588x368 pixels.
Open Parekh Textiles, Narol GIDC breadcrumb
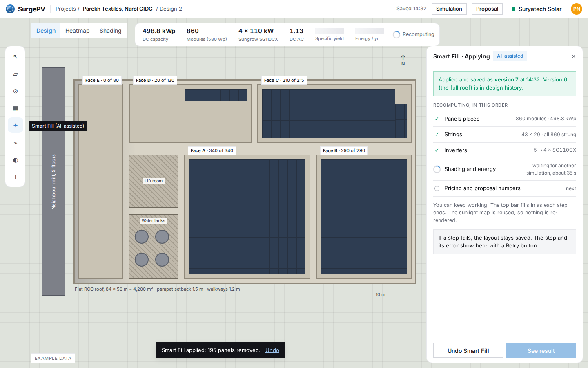pos(118,9)
